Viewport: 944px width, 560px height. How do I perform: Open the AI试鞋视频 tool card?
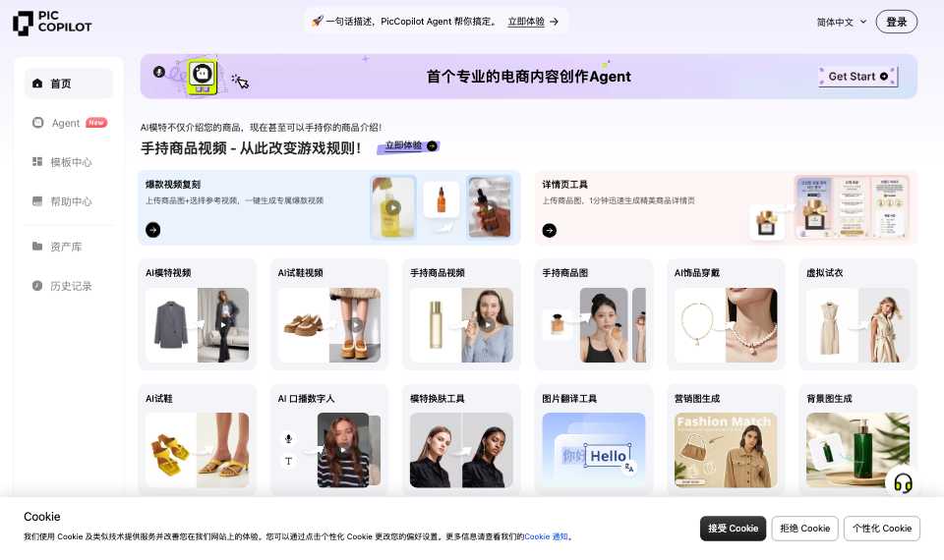point(328,314)
